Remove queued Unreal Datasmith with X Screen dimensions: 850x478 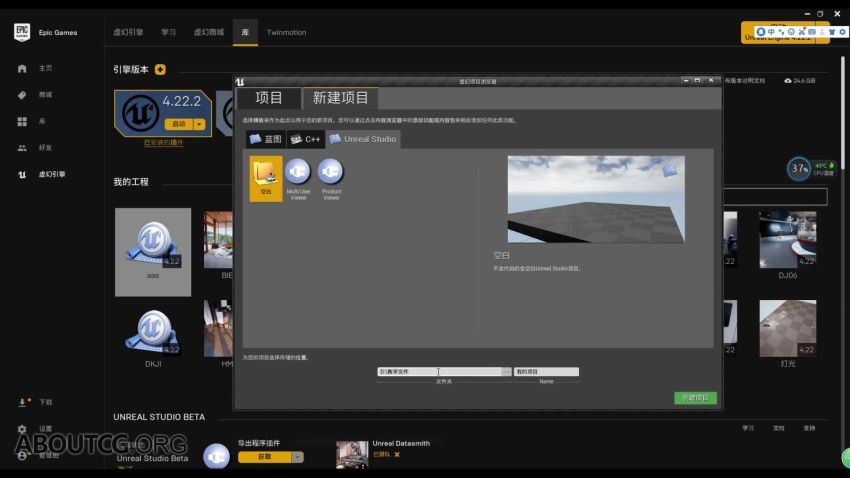(397, 455)
